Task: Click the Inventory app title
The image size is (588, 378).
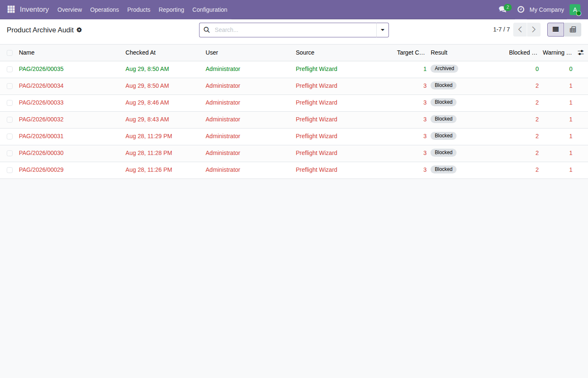Action: coord(34,9)
